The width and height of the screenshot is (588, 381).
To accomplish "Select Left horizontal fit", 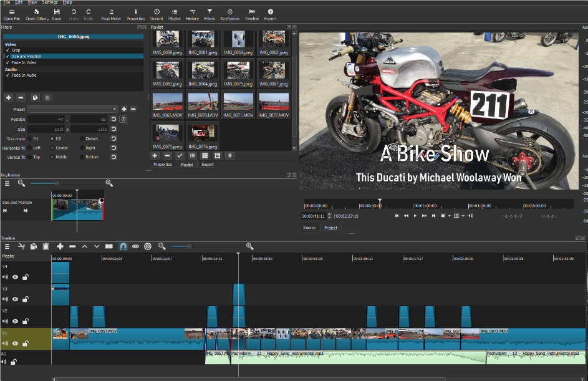I will pyautogui.click(x=30, y=148).
